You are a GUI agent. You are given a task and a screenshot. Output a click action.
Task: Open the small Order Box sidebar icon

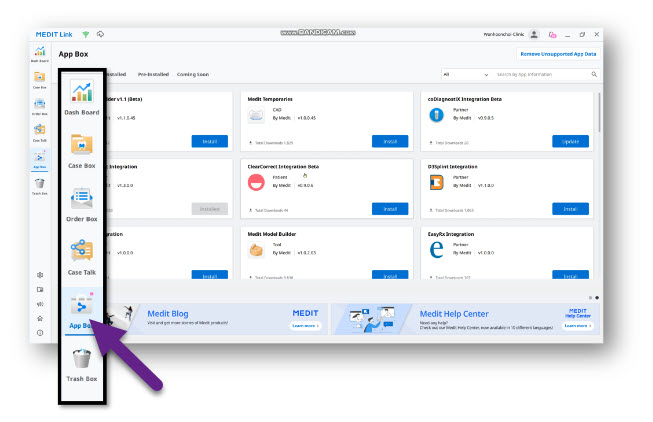[x=40, y=106]
